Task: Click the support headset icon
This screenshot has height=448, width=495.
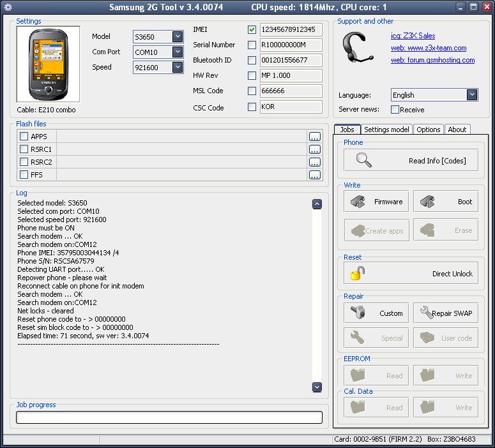Action: (358, 47)
